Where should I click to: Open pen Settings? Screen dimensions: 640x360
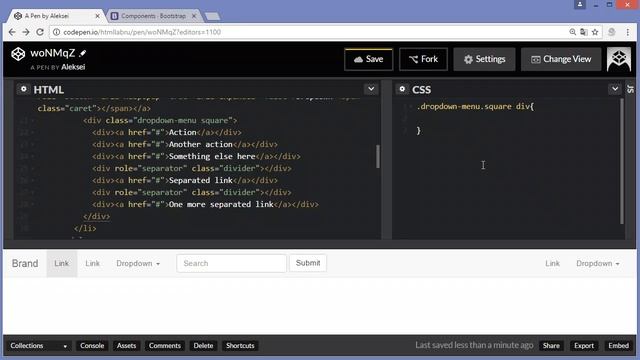484,59
